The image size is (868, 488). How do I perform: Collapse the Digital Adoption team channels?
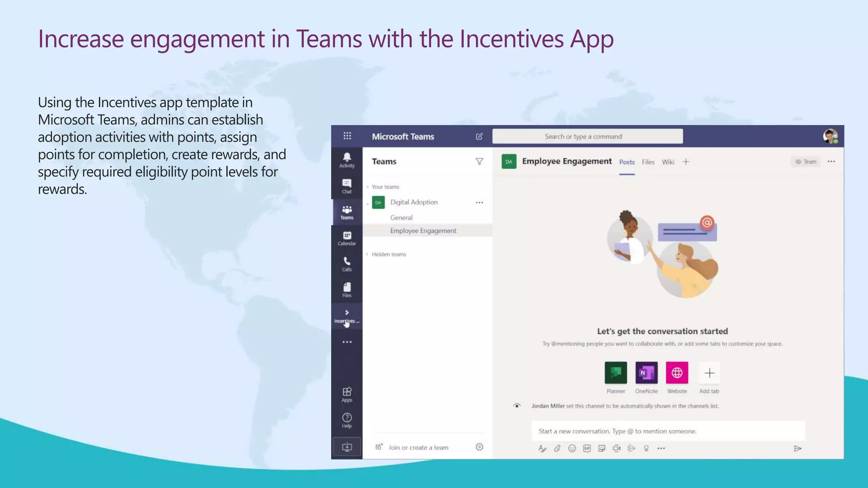pos(367,204)
